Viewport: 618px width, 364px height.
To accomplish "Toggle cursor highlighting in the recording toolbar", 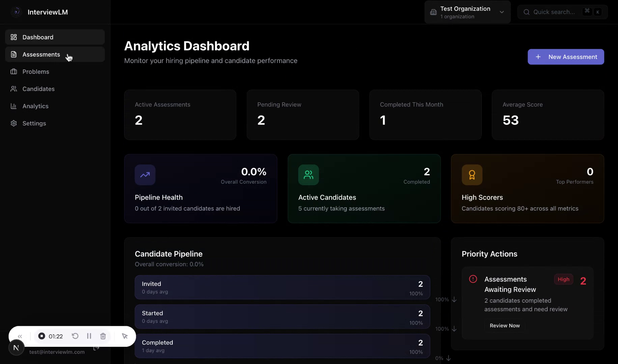I will point(125,336).
